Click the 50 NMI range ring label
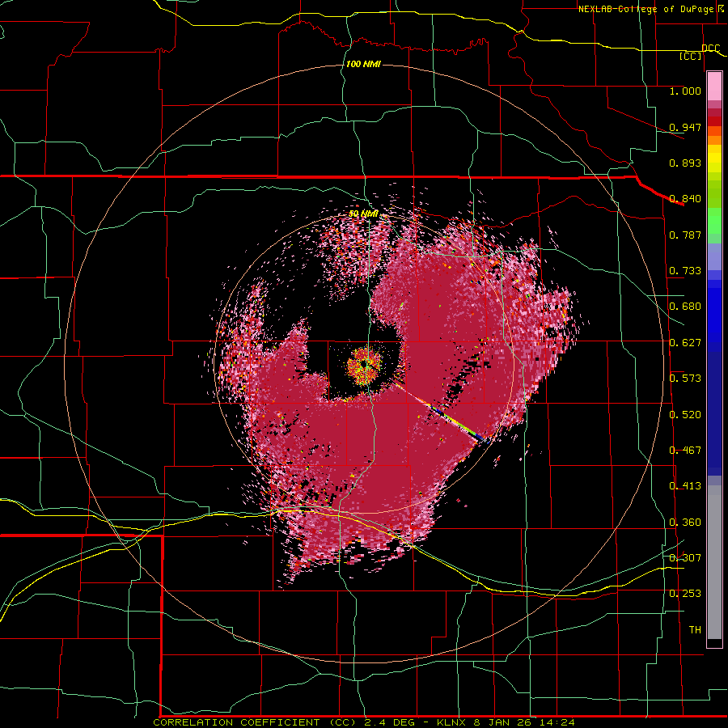The image size is (728, 728). (x=364, y=214)
